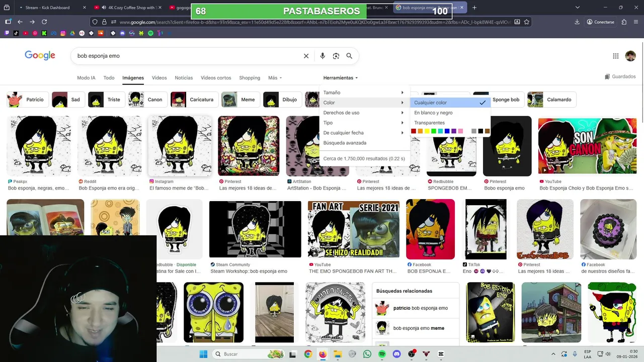Image resolution: width=644 pixels, height=362 pixels.
Task: Pick the blue color swatch
Action: (x=447, y=131)
